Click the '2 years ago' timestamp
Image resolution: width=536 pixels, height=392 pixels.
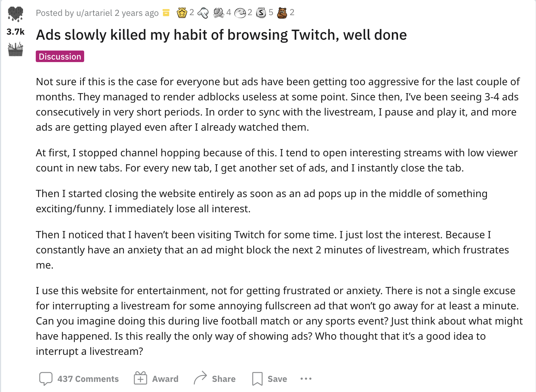137,13
